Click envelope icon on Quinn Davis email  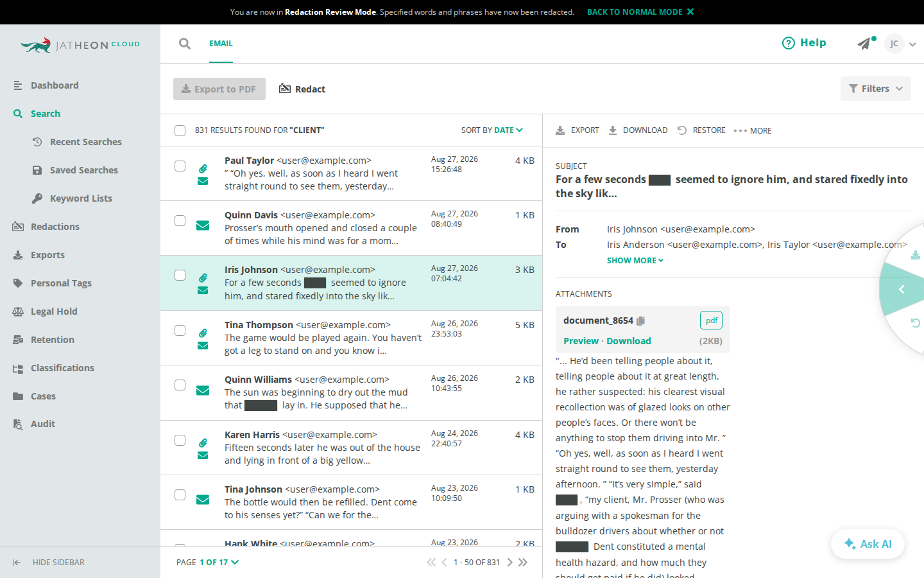click(203, 225)
